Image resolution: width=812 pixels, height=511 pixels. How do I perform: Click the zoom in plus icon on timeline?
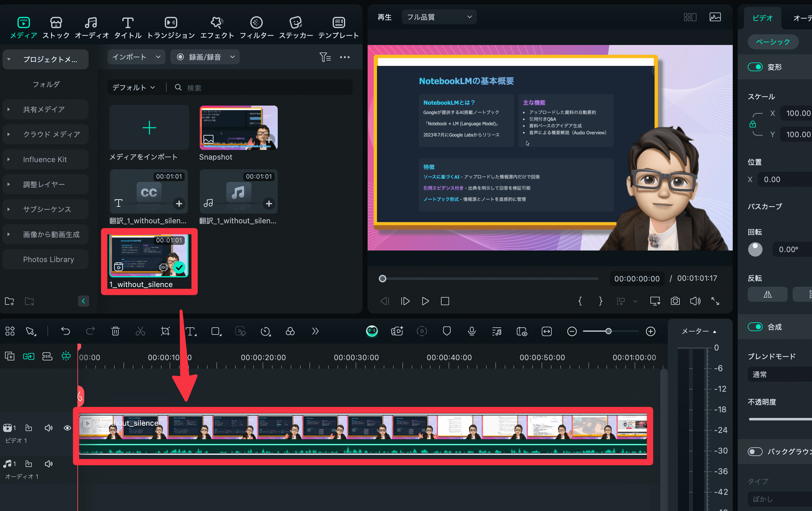[x=650, y=331]
